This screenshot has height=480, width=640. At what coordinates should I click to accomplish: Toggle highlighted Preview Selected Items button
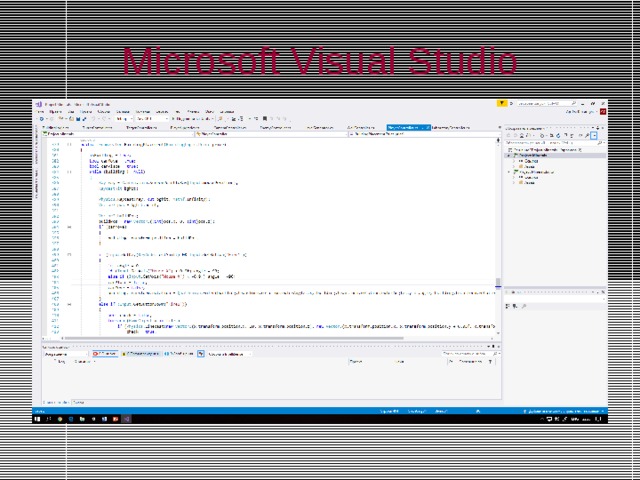pos(594,136)
